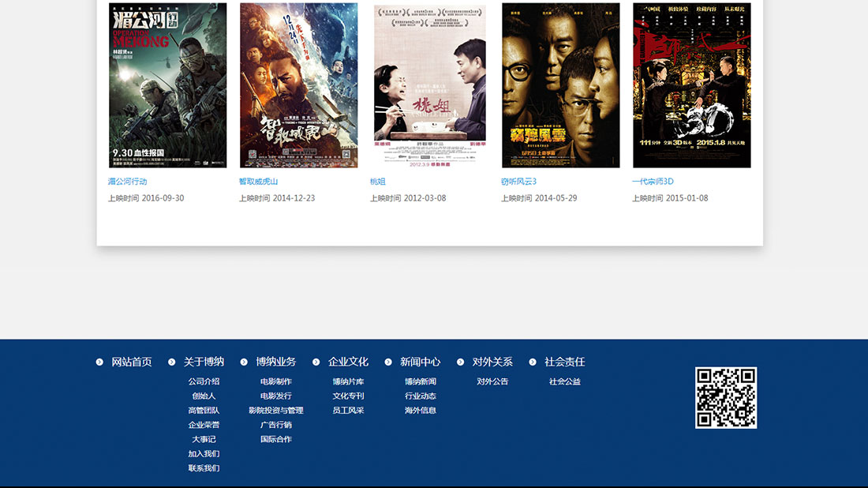
Task: Open the 智取威虎山 poster image
Action: [298, 85]
